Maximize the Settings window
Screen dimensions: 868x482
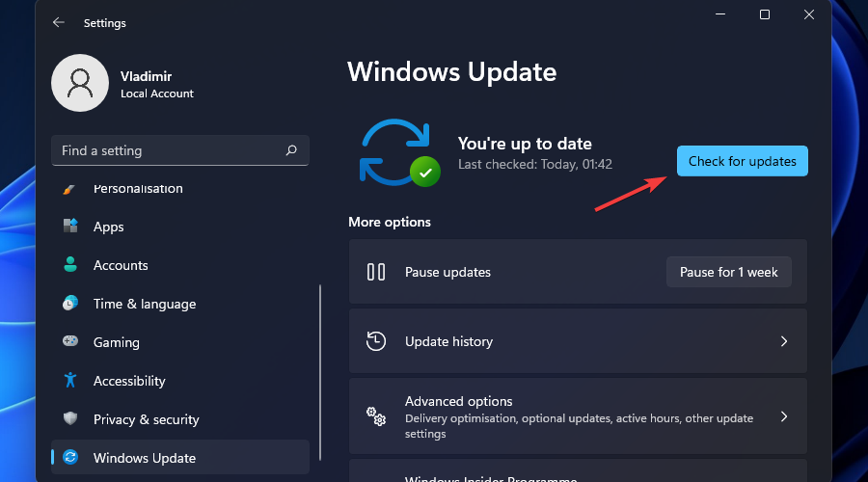(765, 14)
